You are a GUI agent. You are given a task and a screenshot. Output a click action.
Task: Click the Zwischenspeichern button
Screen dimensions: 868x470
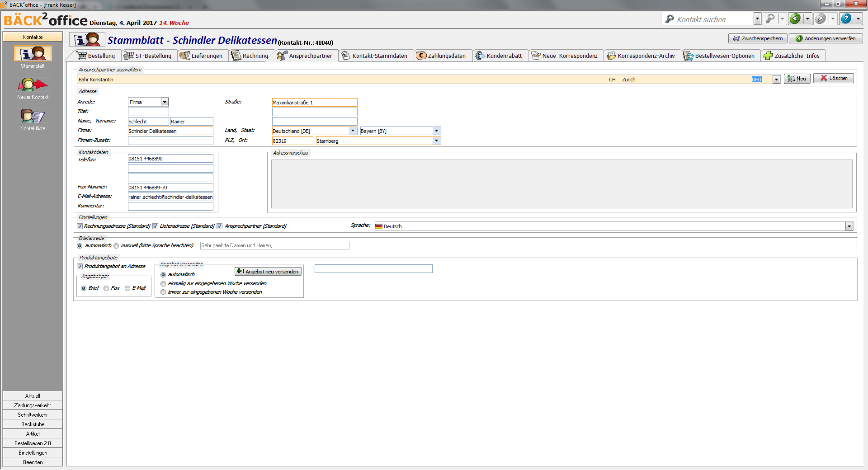[758, 38]
